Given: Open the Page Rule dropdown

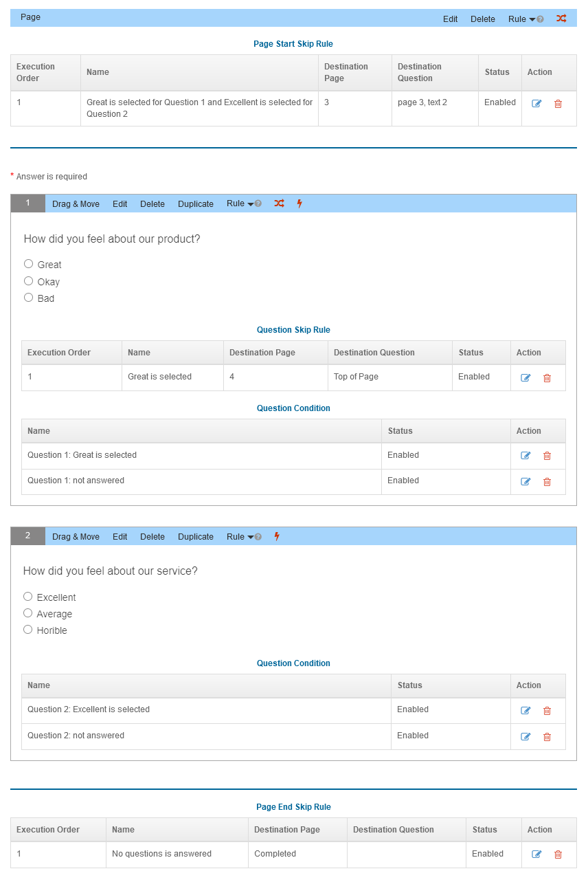Looking at the screenshot, I should [521, 19].
